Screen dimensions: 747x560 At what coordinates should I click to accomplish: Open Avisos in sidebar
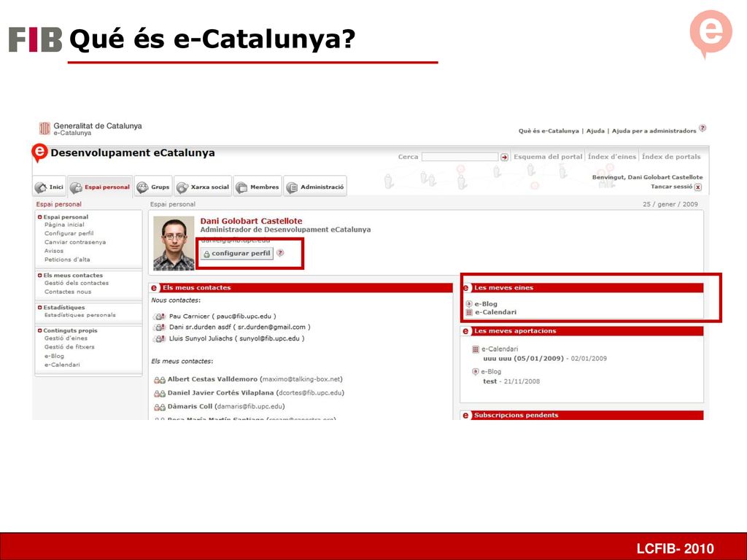pos(54,251)
